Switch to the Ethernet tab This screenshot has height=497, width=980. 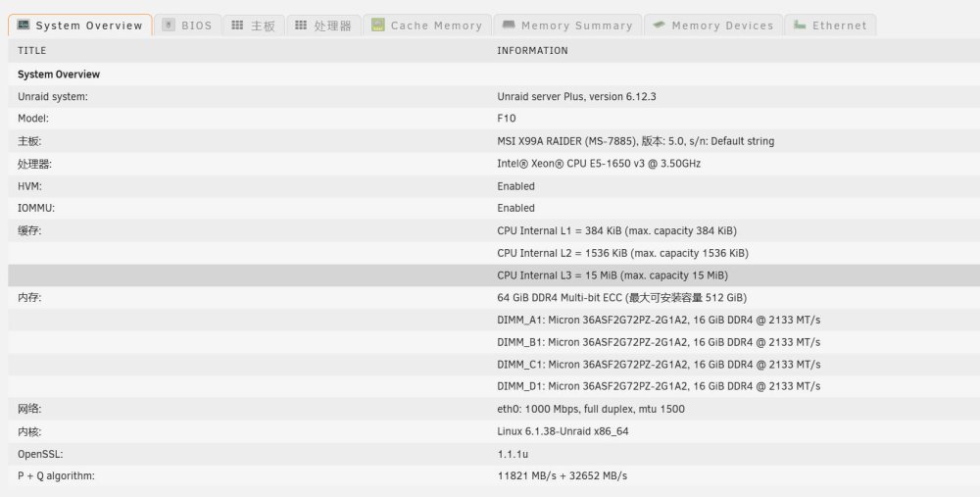click(x=830, y=25)
